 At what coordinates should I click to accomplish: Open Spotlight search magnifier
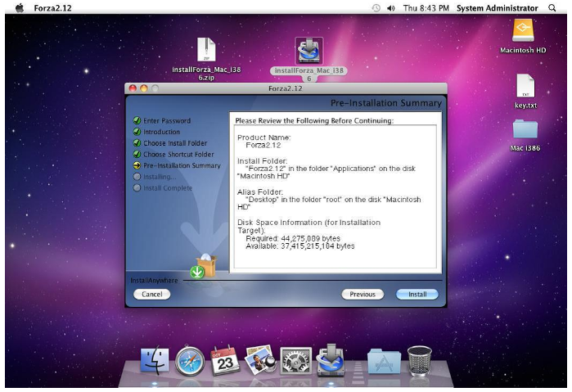pyautogui.click(x=552, y=8)
